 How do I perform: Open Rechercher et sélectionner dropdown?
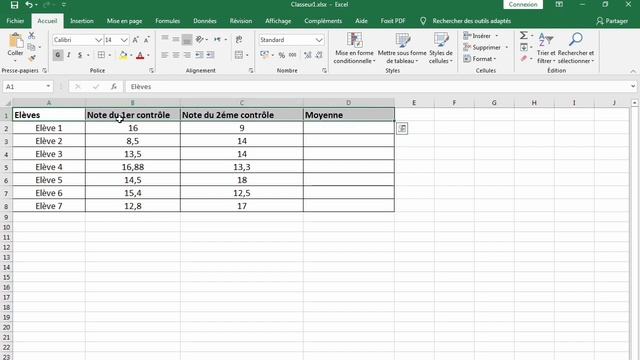coord(576,48)
